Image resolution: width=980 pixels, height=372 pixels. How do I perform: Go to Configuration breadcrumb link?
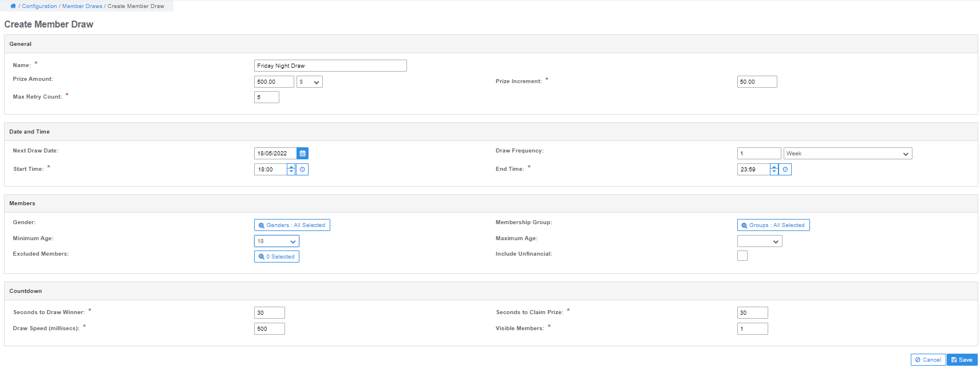coord(39,6)
